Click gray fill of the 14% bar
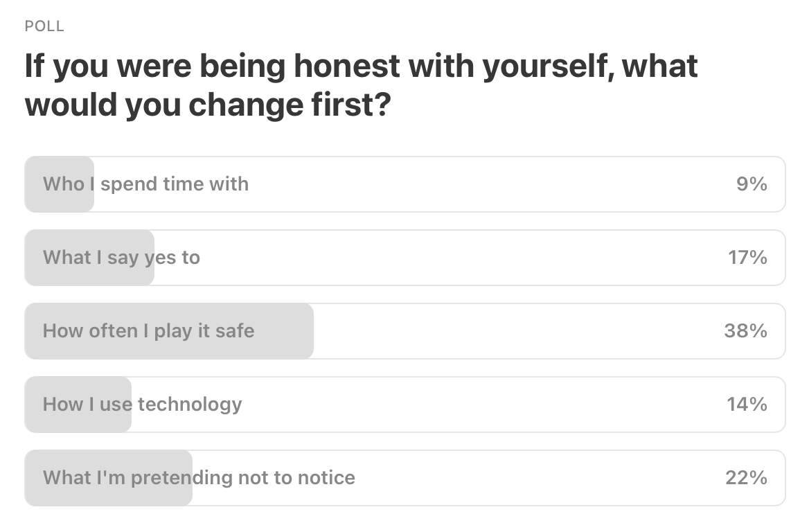Viewport: 809px width, 532px height. pos(78,405)
